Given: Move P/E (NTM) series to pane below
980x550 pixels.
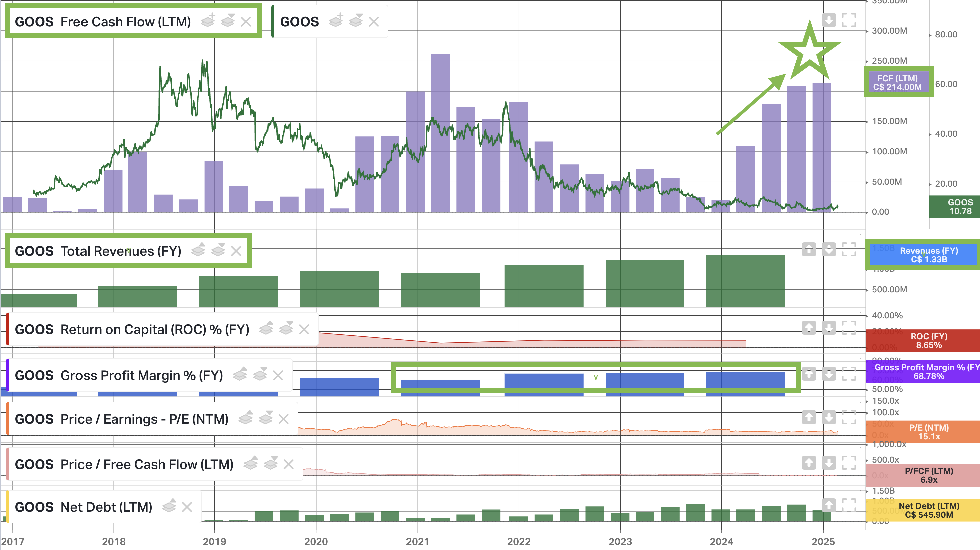Looking at the screenshot, I should [265, 418].
